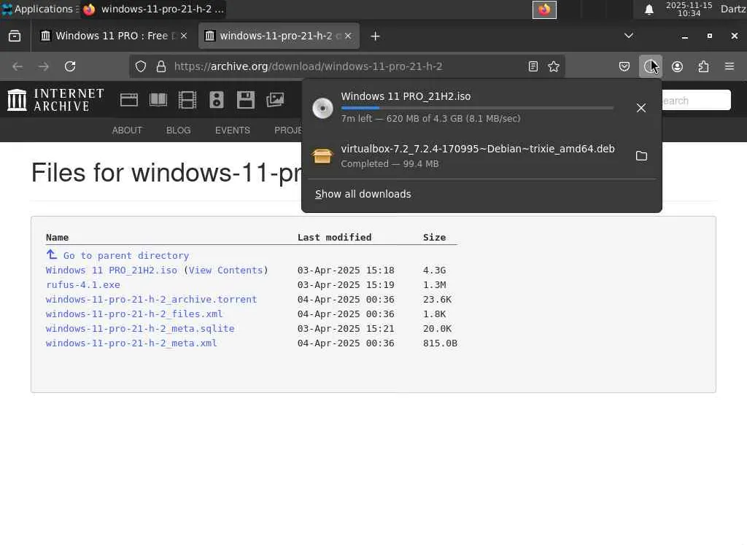This screenshot has width=747, height=560.
Task: Reload the current archive.org page
Action: click(x=70, y=66)
